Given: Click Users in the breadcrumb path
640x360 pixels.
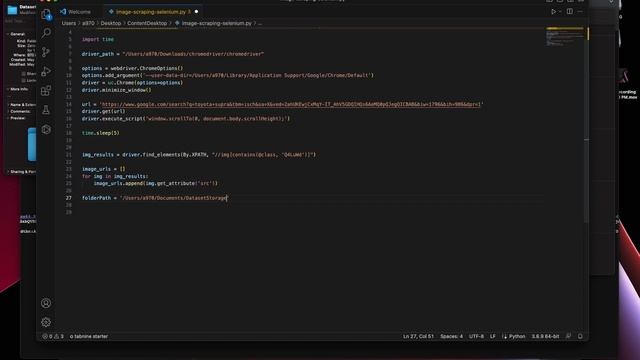Looking at the screenshot, I should [69, 23].
